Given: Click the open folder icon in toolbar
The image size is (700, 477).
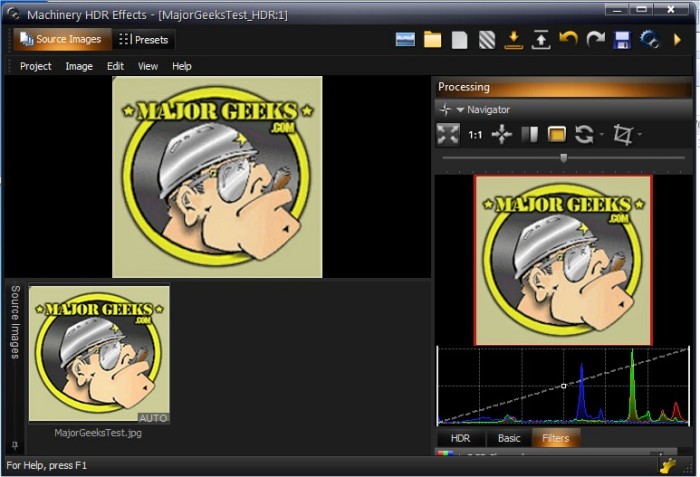Looking at the screenshot, I should [x=432, y=40].
